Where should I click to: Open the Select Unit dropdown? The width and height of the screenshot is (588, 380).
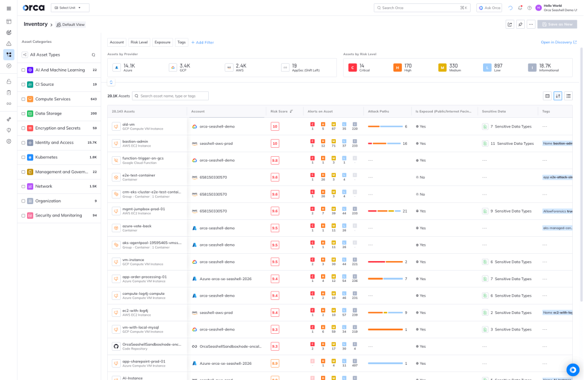(70, 8)
